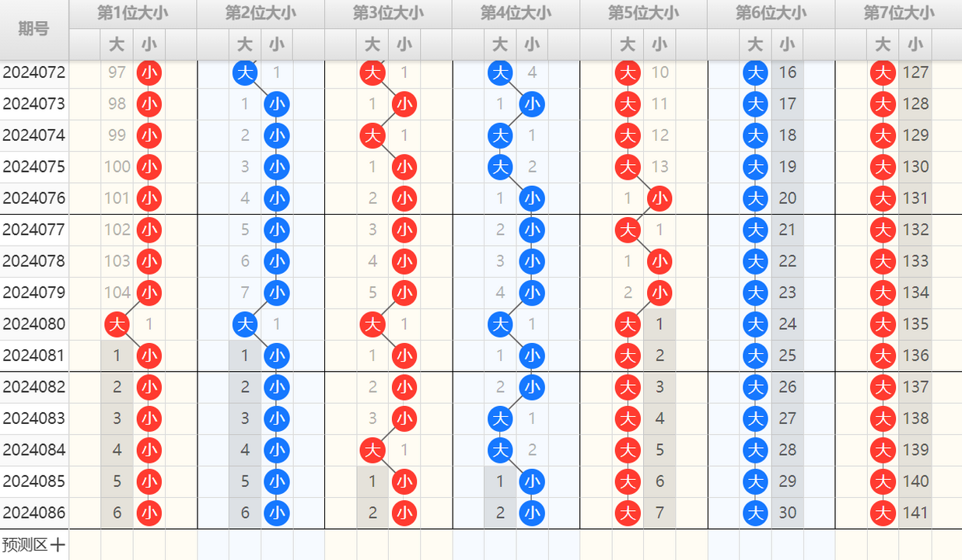Open issue number 2024086 row label
Viewport: 962px width, 560px height.
[34, 513]
